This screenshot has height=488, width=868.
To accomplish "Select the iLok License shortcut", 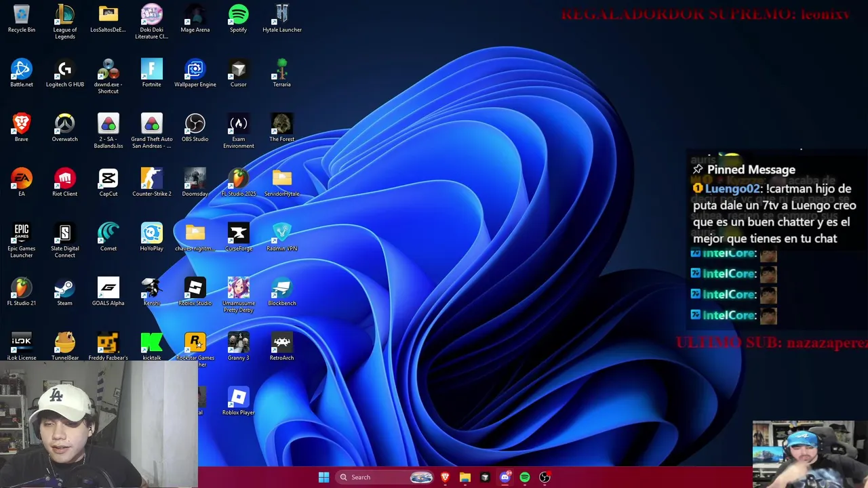I will tap(22, 346).
